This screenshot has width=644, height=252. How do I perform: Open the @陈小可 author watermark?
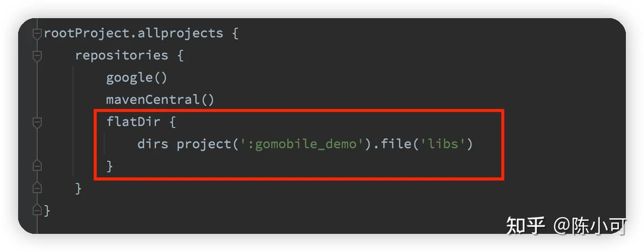point(589,226)
